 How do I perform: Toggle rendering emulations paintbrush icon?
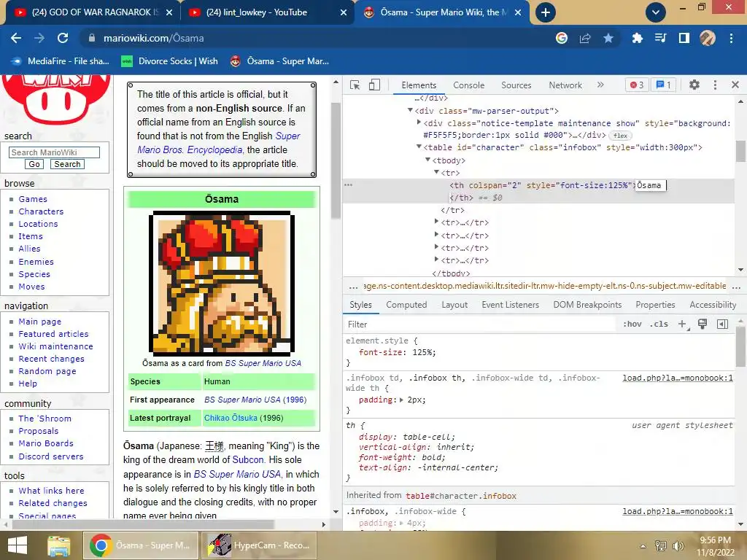point(703,324)
